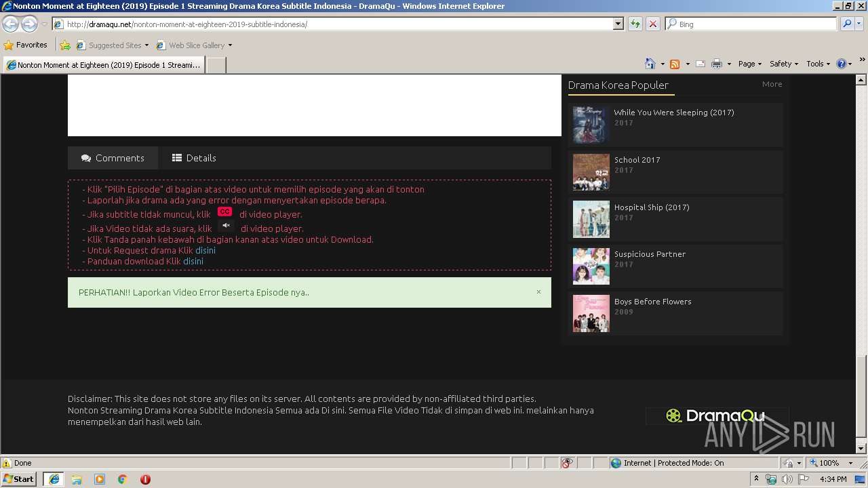Click the volume speaker tray icon
Viewport: 868px width, 488px height.
pyautogui.click(x=787, y=479)
